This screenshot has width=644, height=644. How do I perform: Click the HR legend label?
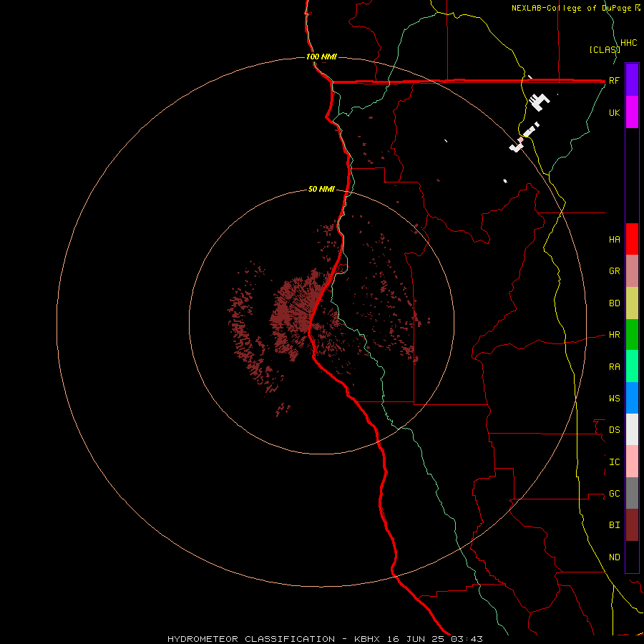click(x=614, y=335)
